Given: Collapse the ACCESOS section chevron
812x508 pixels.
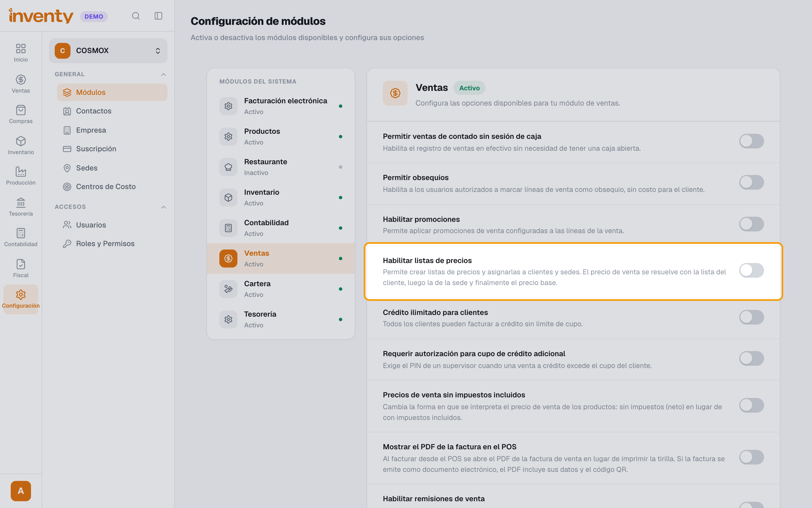Looking at the screenshot, I should (164, 207).
